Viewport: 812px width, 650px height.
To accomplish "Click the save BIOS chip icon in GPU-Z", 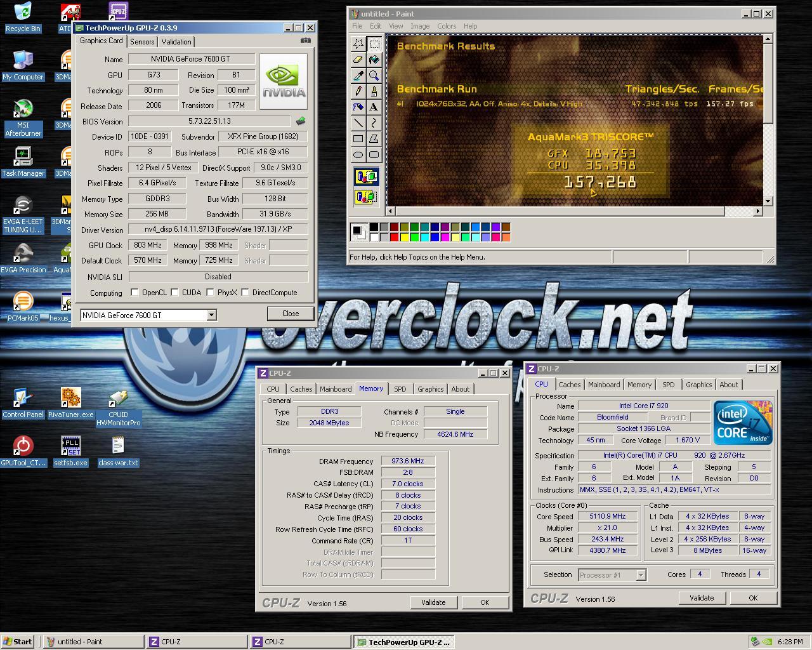I will [x=301, y=121].
